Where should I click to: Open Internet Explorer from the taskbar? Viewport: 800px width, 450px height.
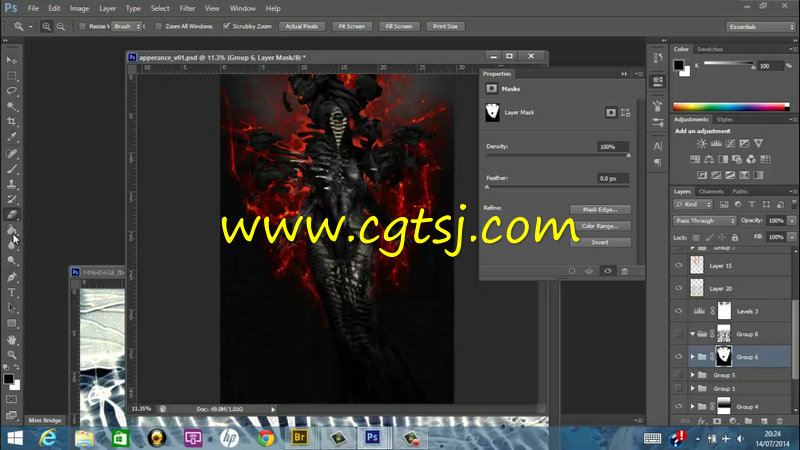[x=48, y=437]
